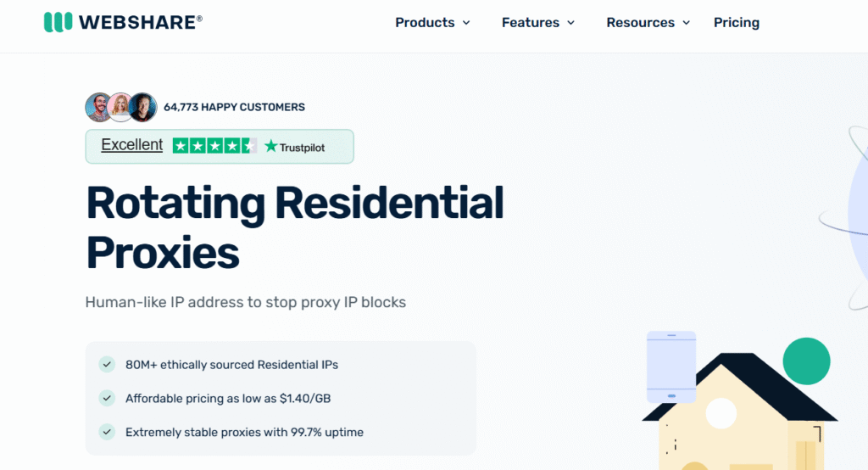Click the first customer avatar photo
This screenshot has height=470, width=868.
pyautogui.click(x=99, y=108)
